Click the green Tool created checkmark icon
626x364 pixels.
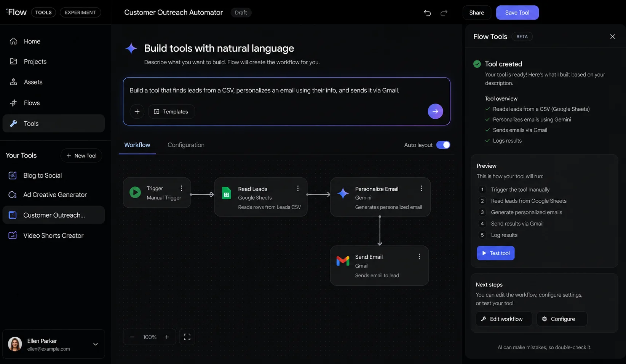coord(477,64)
